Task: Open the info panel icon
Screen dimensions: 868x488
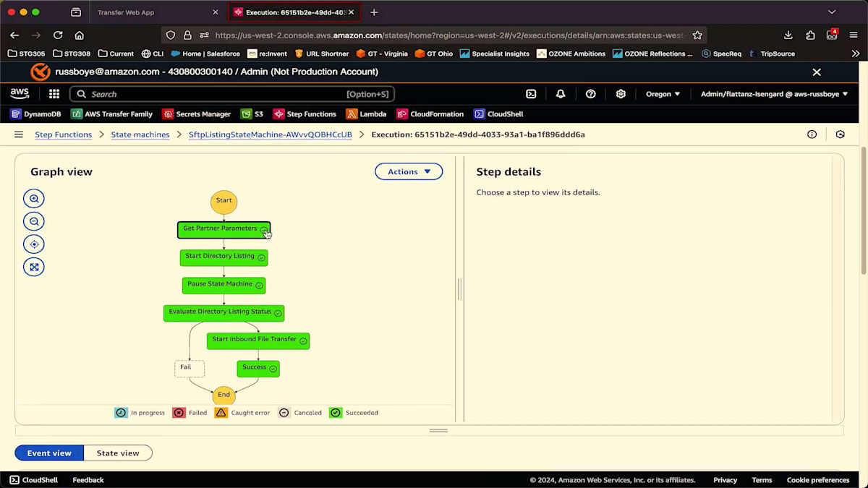Action: point(812,134)
